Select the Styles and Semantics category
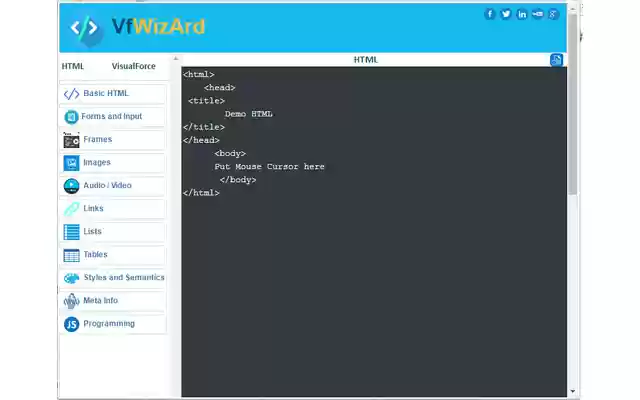The width and height of the screenshot is (640, 400). 113,278
